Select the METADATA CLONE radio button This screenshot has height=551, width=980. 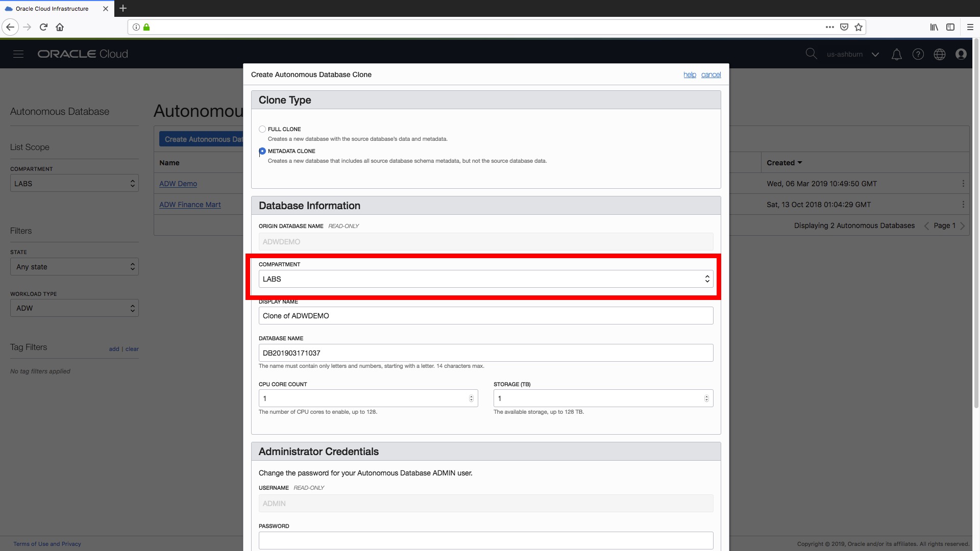262,151
